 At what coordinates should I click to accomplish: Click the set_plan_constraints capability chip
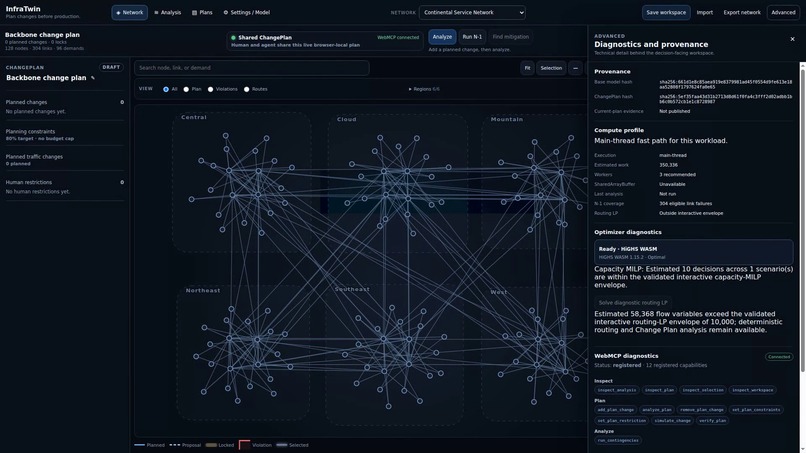[x=756, y=410]
